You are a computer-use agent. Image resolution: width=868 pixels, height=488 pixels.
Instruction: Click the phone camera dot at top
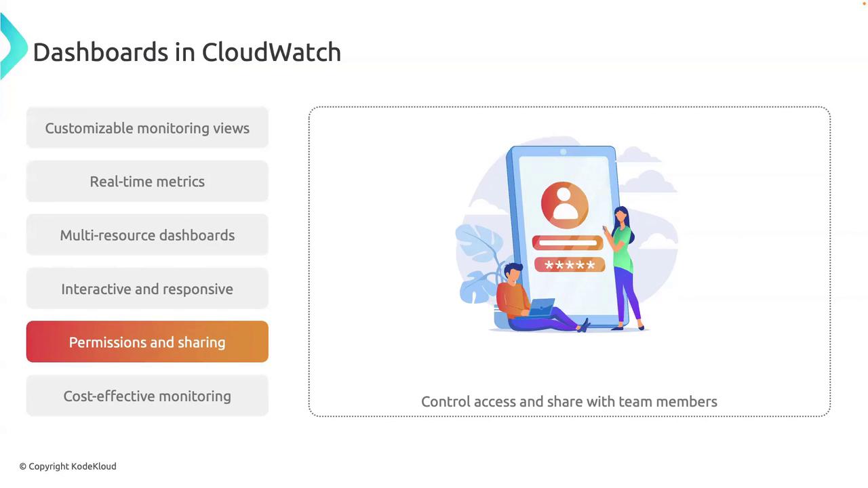coord(563,152)
